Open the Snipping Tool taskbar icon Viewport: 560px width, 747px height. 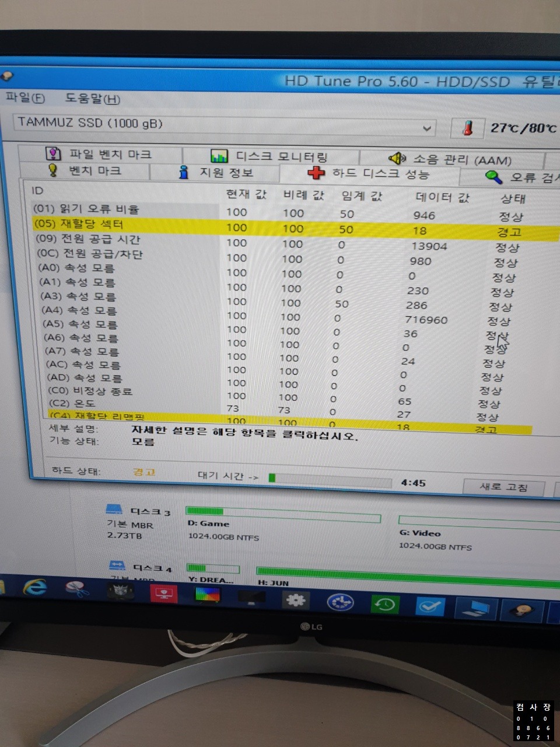[77, 589]
